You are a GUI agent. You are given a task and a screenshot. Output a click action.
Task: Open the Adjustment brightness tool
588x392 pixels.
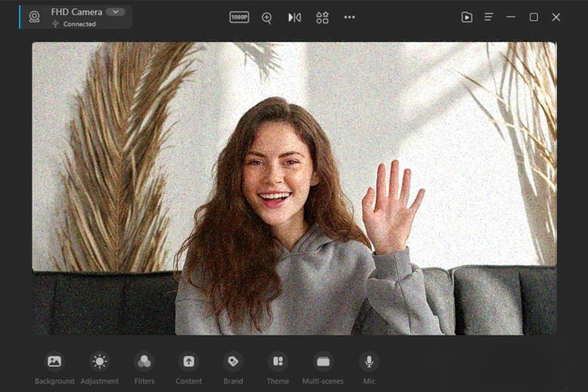[x=100, y=362]
